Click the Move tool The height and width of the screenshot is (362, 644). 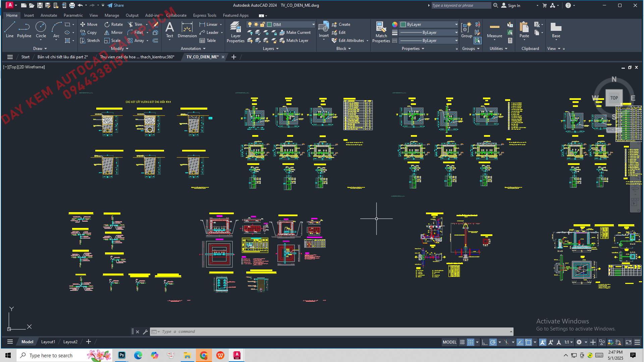click(89, 24)
